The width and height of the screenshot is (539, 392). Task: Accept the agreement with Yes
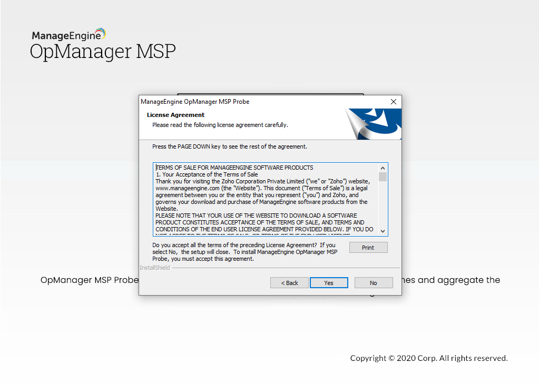[328, 282]
